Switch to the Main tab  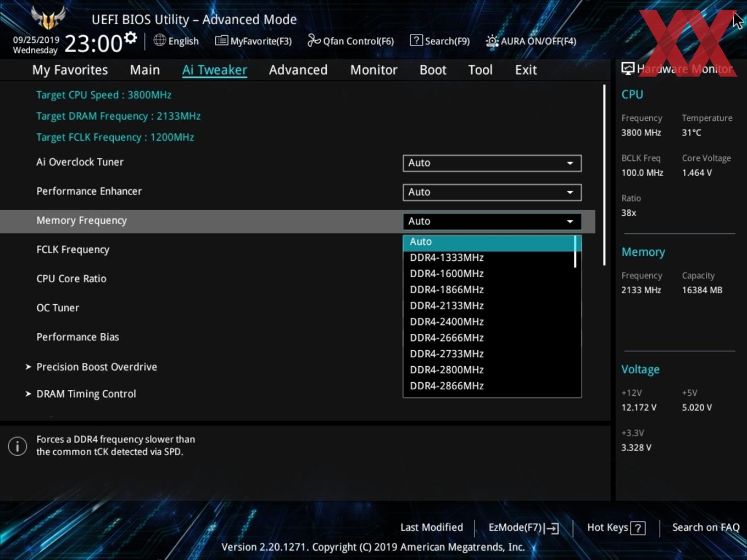tap(145, 70)
